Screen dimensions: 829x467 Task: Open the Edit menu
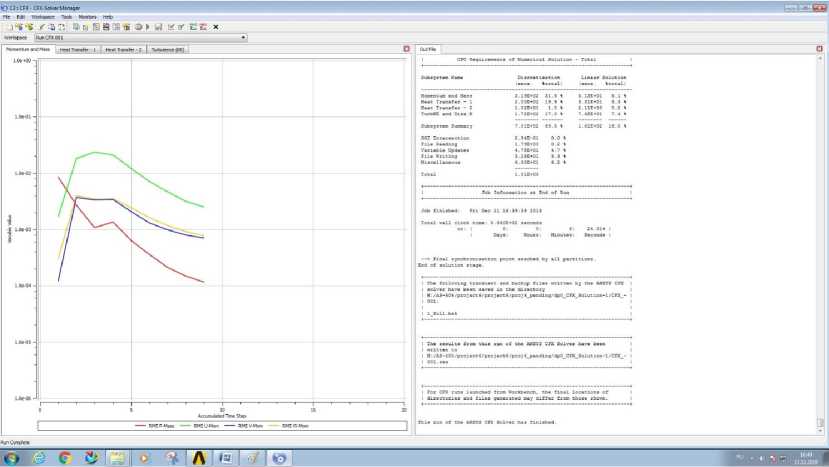point(21,17)
